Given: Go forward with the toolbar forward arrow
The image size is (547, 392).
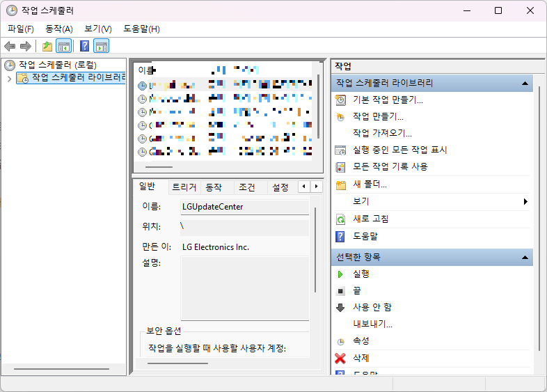Looking at the screenshot, I should coord(26,46).
